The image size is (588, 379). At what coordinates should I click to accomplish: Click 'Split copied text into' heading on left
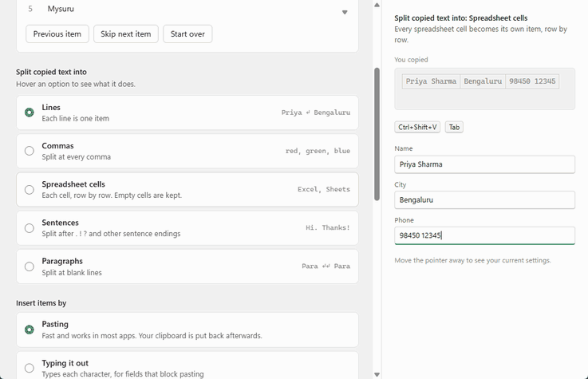(x=51, y=72)
